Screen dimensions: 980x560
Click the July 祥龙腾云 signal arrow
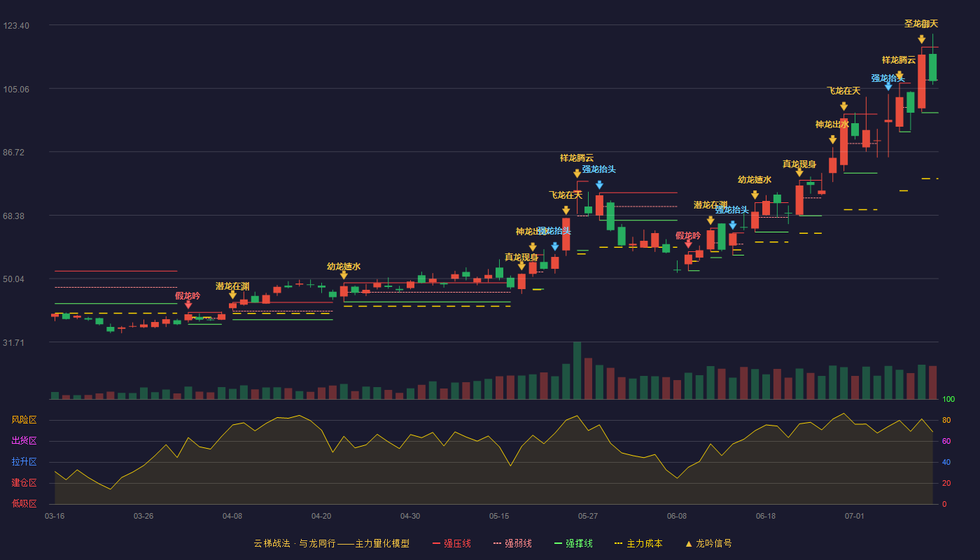[x=899, y=76]
